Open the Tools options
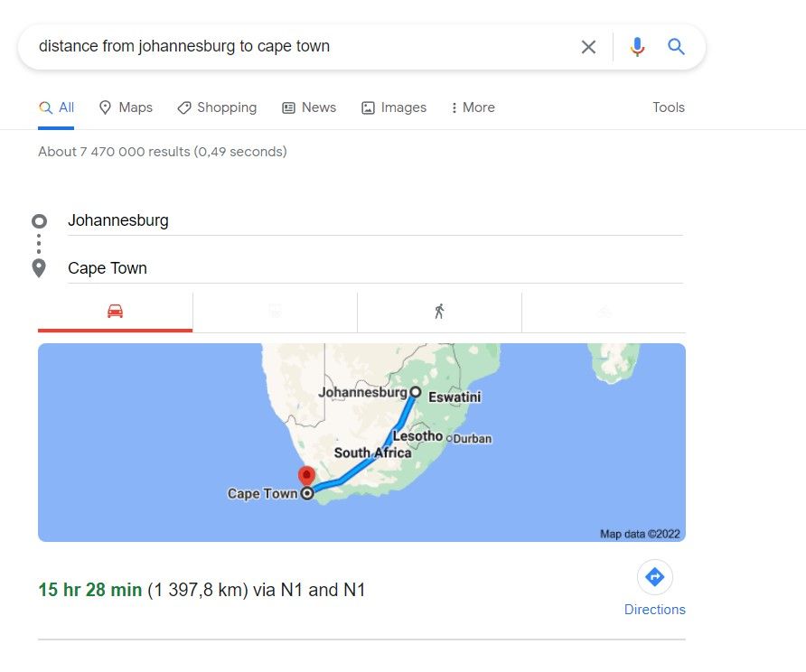The width and height of the screenshot is (806, 672). pyautogui.click(x=668, y=107)
